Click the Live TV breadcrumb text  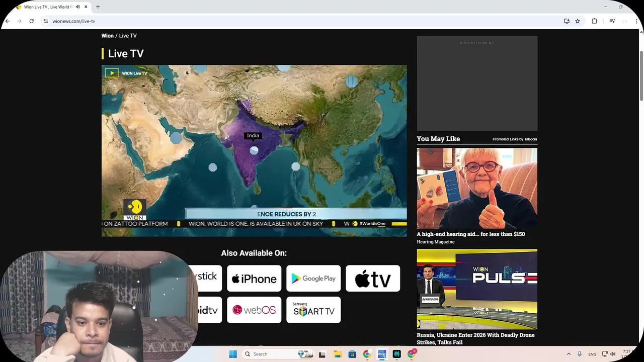[128, 36]
